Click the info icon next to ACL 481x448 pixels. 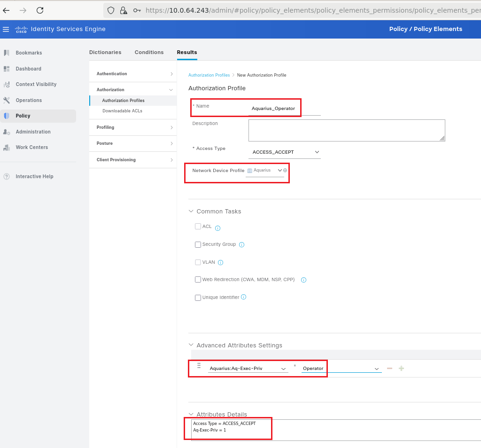218,228
